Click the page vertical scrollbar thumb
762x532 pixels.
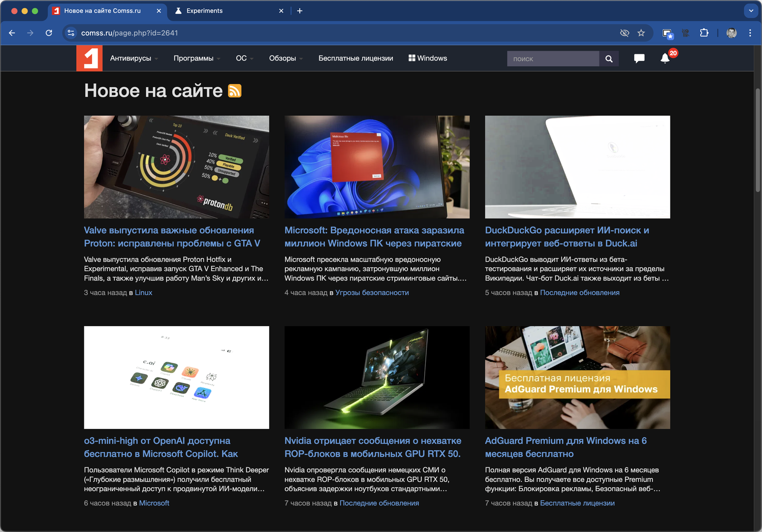757,140
